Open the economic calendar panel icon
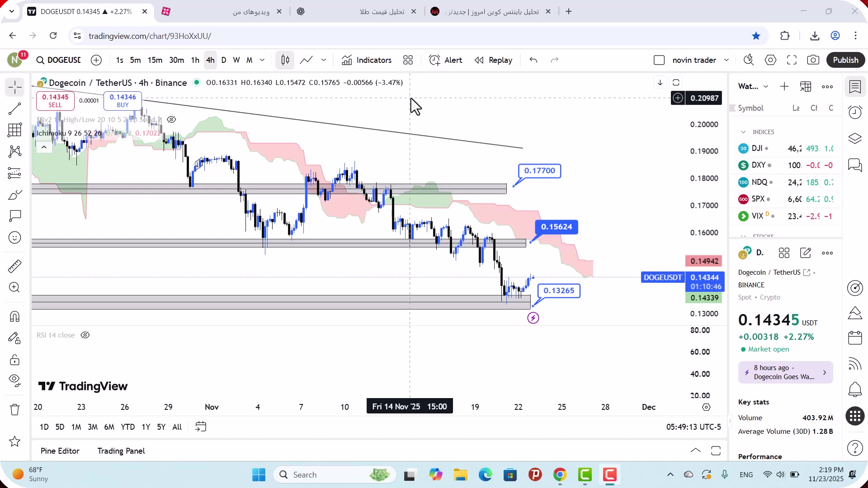 [855, 338]
